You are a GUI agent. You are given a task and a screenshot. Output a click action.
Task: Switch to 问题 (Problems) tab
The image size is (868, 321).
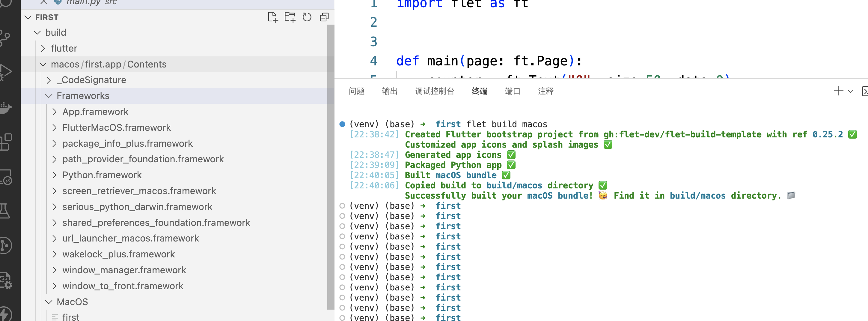point(356,91)
